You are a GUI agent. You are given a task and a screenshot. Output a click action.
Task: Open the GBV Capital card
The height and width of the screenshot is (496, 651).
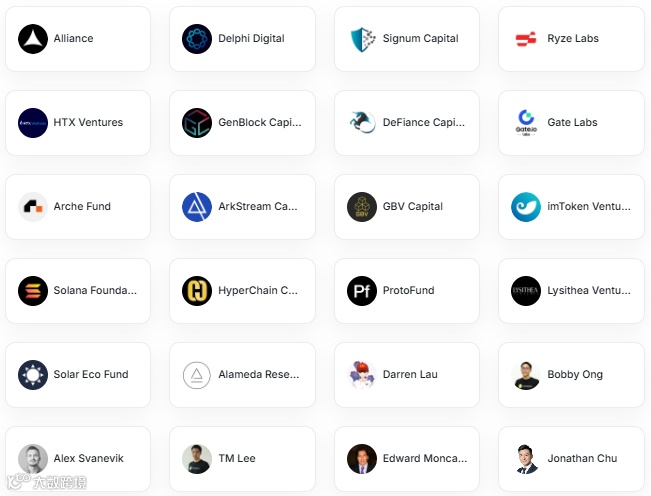(407, 207)
